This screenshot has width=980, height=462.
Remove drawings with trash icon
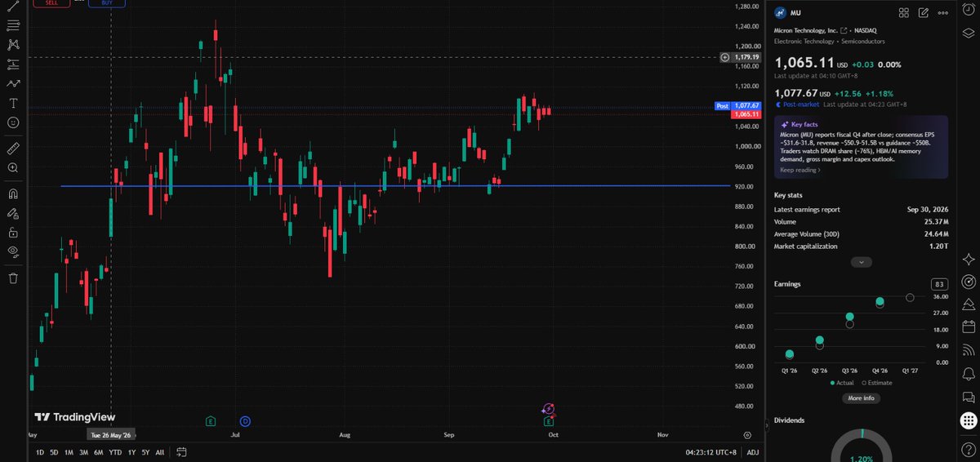point(13,278)
